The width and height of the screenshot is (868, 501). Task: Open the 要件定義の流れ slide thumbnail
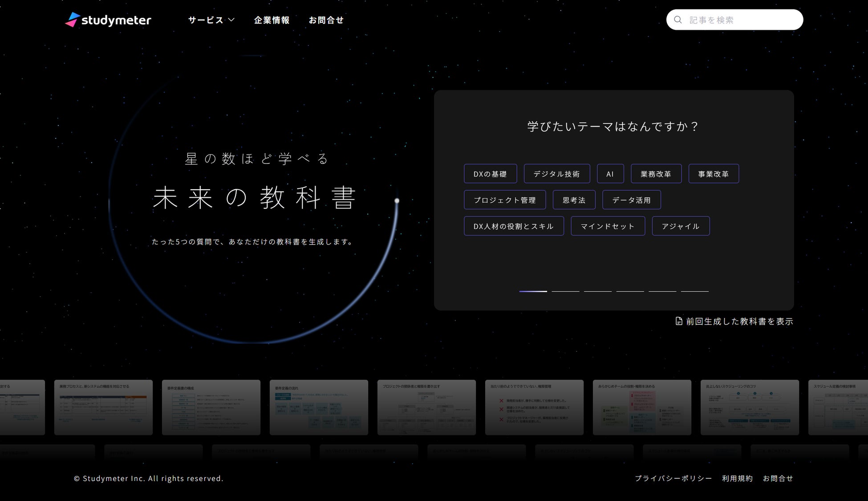click(319, 407)
